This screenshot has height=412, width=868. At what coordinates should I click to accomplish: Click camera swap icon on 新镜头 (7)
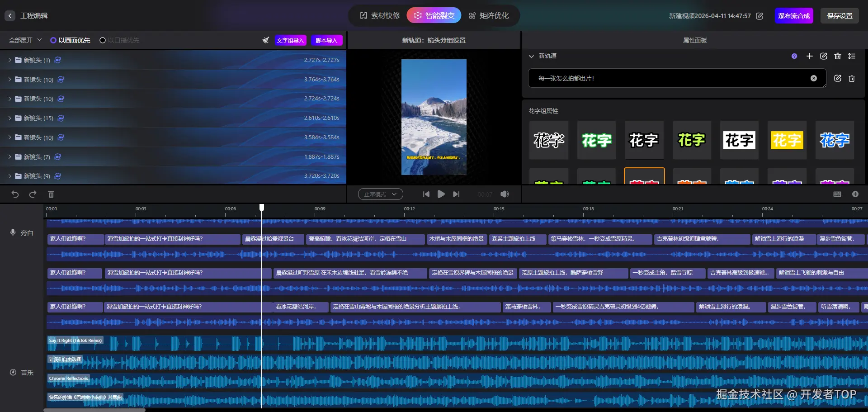tap(58, 157)
